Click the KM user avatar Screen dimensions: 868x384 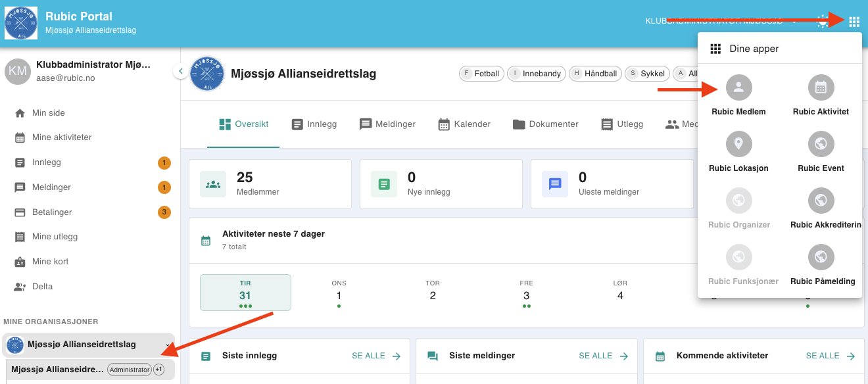18,71
